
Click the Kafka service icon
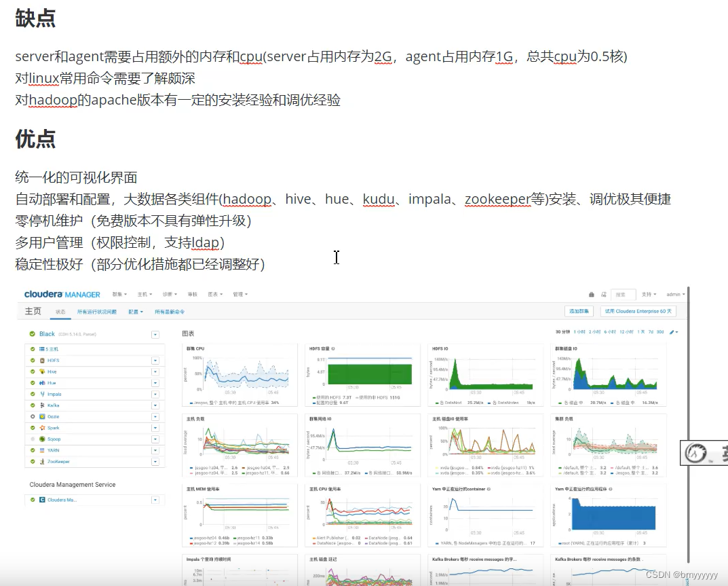click(x=42, y=405)
